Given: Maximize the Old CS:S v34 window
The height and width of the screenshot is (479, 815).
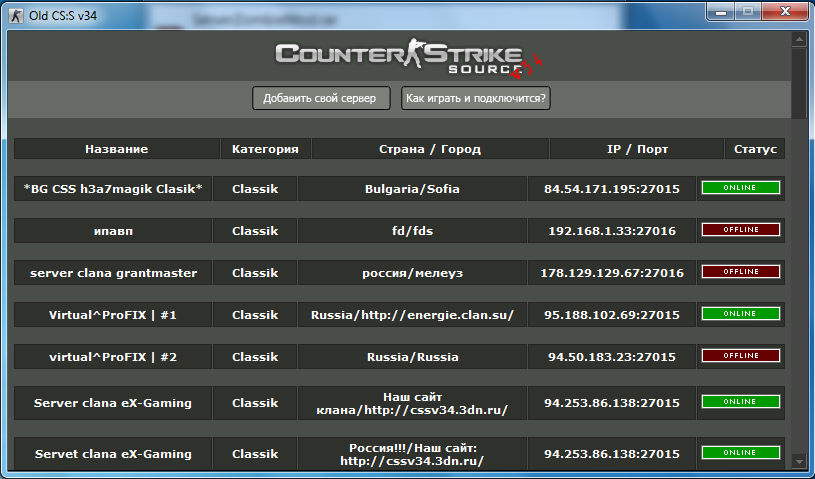Looking at the screenshot, I should point(748,10).
